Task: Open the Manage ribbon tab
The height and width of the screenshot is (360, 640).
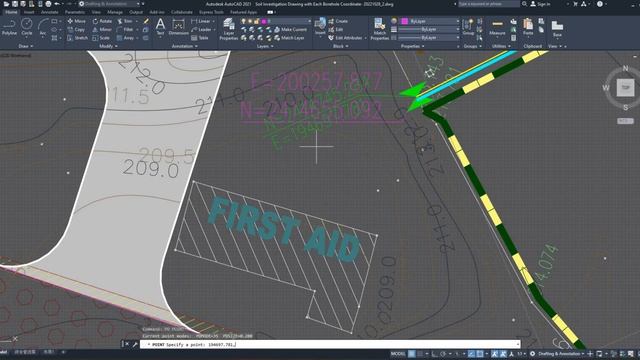Action: pyautogui.click(x=115, y=12)
